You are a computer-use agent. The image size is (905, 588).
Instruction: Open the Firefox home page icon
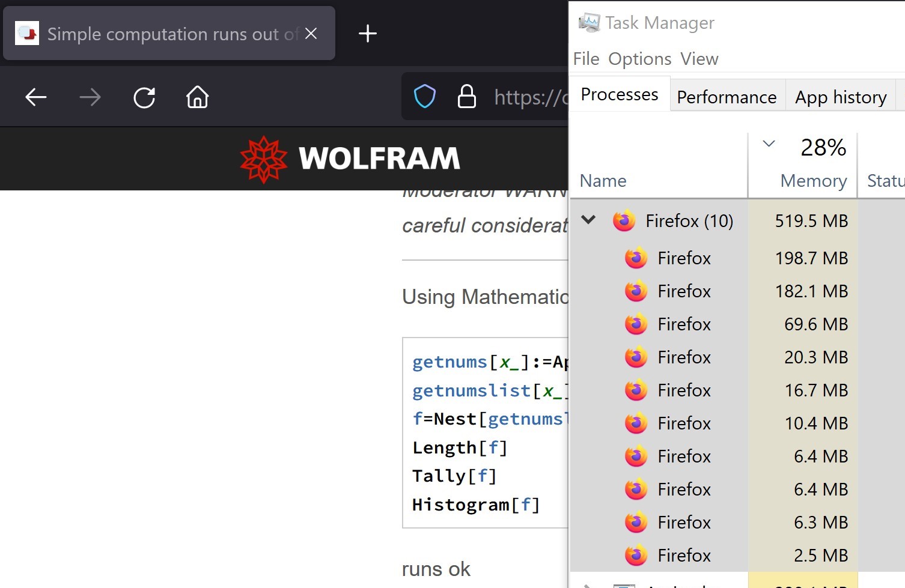[197, 97]
